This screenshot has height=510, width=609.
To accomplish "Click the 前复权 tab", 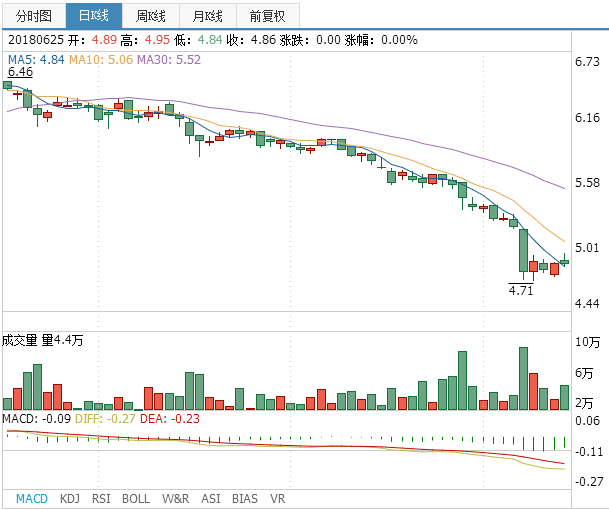I will coord(268,16).
